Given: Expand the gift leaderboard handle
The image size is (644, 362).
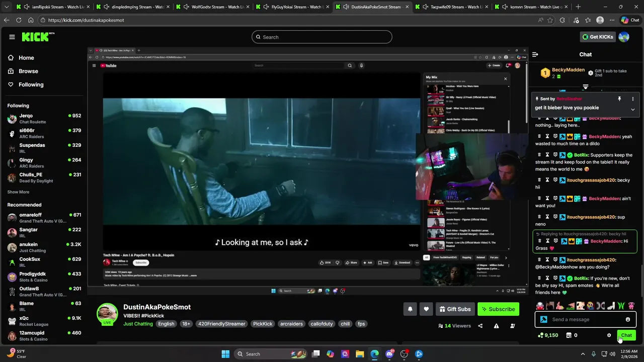Looking at the screenshot, I should 585,87.
